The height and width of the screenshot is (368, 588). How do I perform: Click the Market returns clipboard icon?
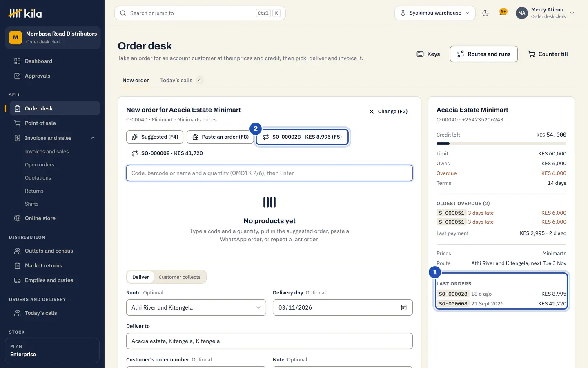[x=17, y=265]
